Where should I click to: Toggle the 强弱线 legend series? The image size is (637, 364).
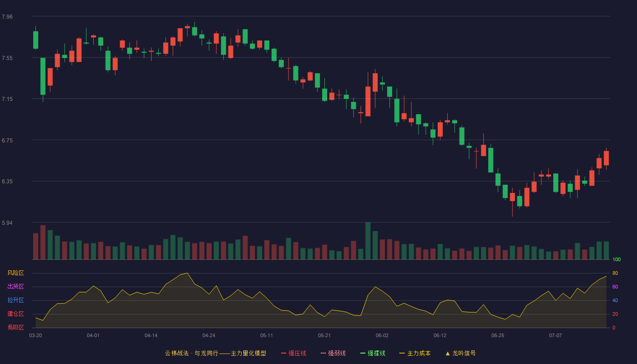(x=333, y=353)
